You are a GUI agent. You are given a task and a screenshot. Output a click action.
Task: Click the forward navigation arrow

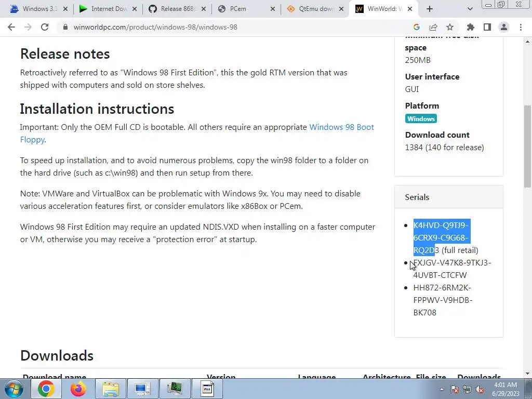click(28, 27)
